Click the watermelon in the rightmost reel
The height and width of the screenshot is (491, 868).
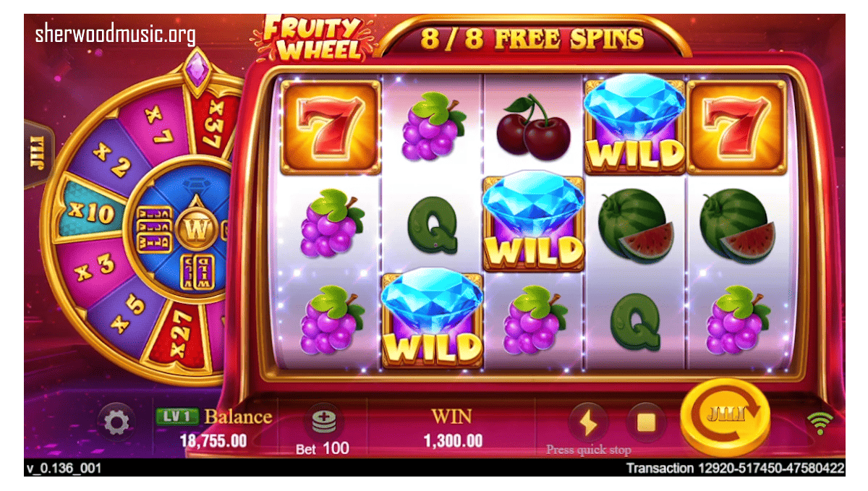tap(737, 224)
